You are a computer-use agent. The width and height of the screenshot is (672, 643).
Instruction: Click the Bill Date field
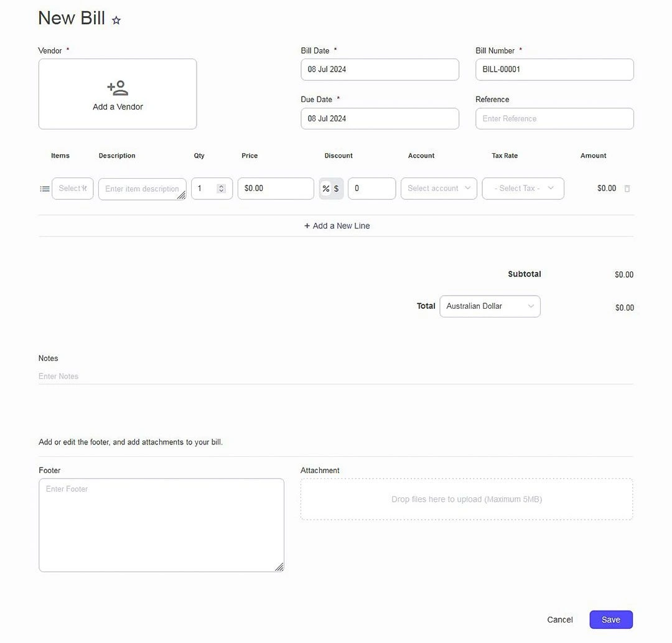pos(380,70)
